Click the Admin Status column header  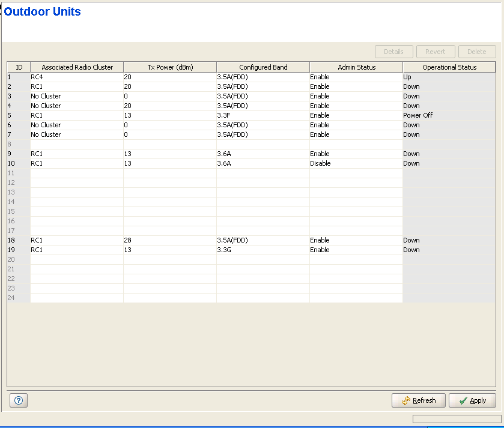(x=356, y=67)
